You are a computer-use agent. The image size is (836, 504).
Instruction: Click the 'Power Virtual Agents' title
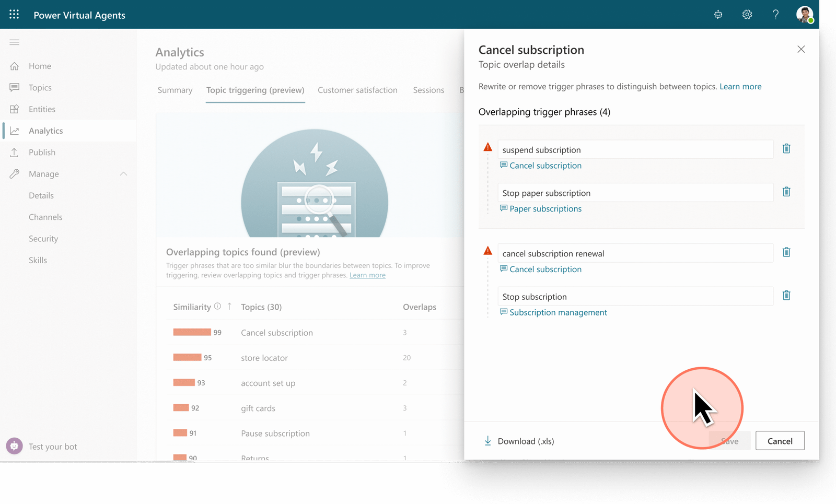point(79,15)
